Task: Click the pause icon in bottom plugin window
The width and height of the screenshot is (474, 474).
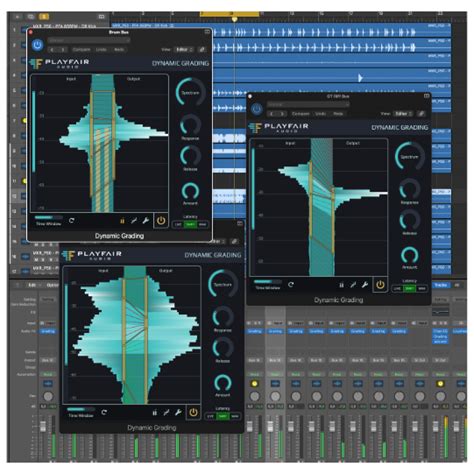Action: (x=155, y=413)
